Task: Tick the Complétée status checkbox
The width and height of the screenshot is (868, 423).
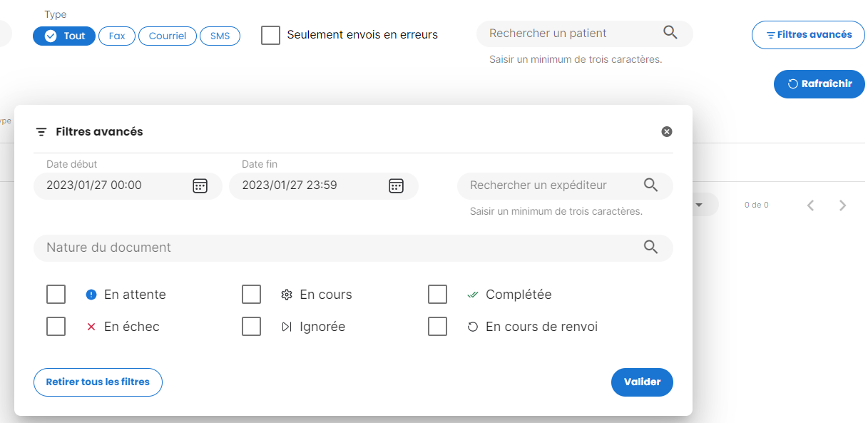Action: (x=437, y=295)
